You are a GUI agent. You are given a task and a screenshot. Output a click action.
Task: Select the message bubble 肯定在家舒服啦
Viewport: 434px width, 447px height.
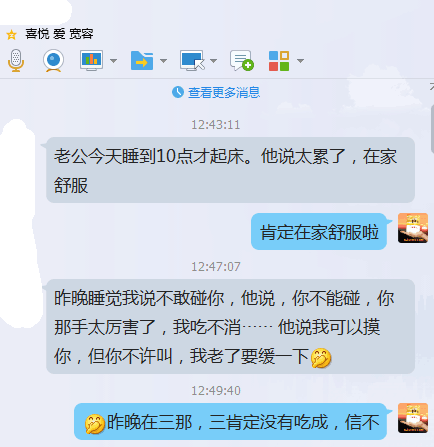point(319,232)
